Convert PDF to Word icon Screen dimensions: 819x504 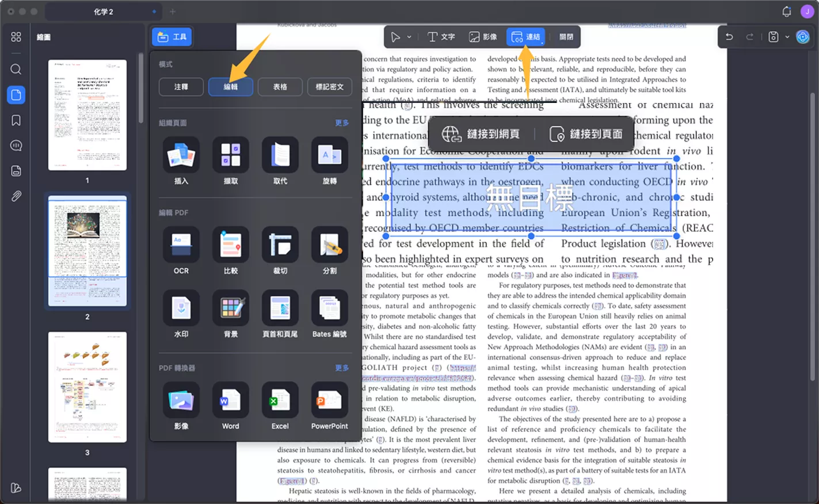pyautogui.click(x=231, y=400)
